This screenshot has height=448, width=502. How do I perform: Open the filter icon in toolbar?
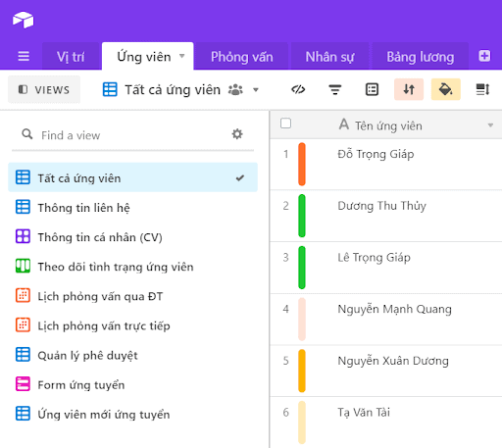pos(335,89)
